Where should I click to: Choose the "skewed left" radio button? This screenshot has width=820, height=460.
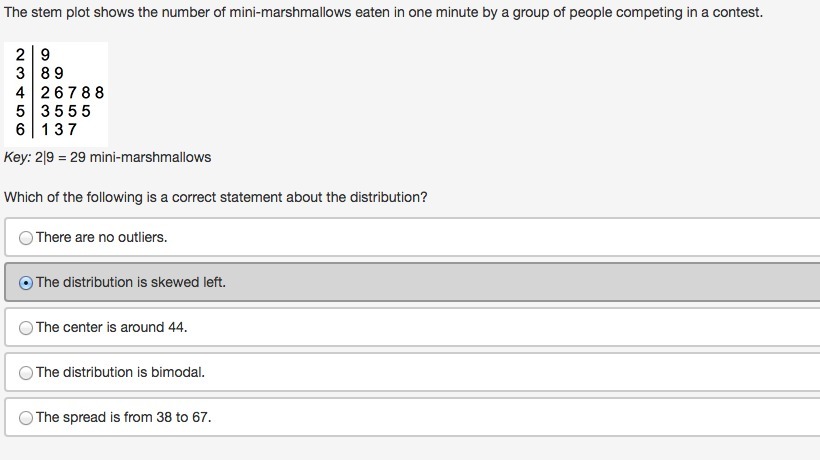[x=27, y=283]
